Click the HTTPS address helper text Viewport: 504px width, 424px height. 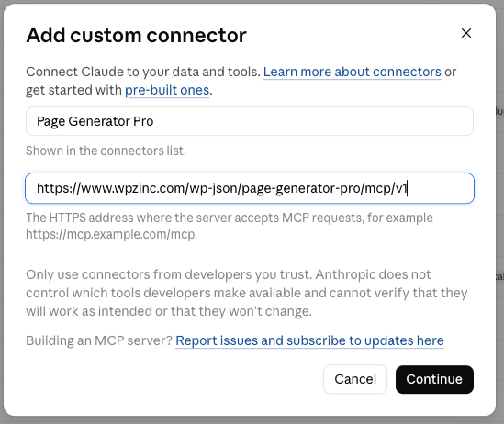pos(230,226)
